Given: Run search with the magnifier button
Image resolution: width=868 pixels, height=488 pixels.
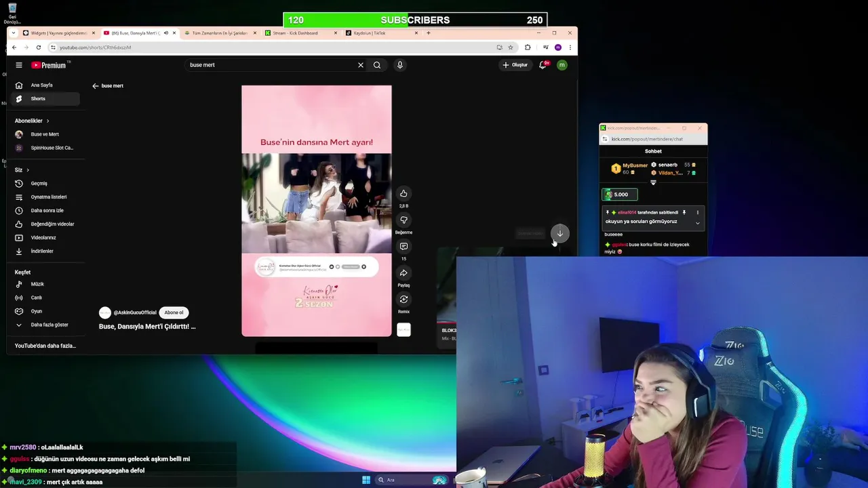Looking at the screenshot, I should (x=377, y=65).
